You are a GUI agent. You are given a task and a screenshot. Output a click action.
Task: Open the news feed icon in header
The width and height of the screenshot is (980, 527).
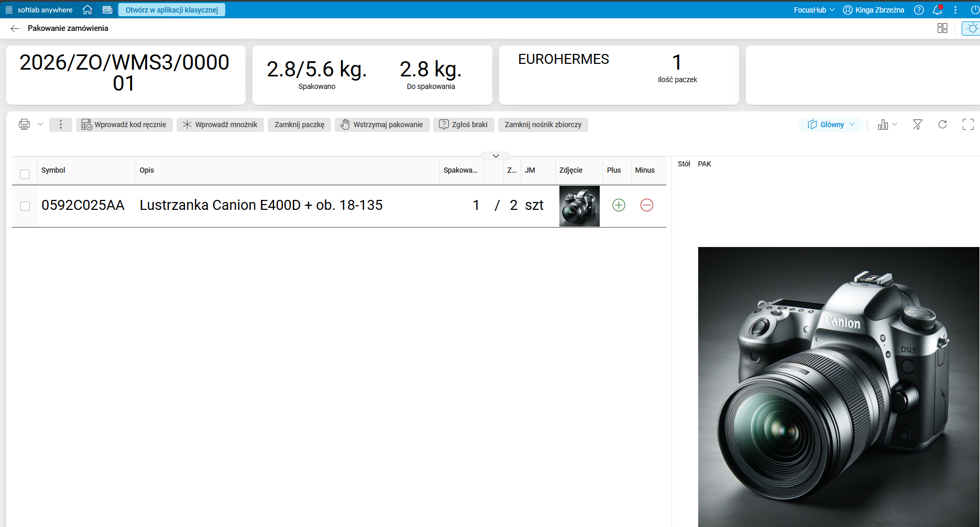[x=107, y=10]
